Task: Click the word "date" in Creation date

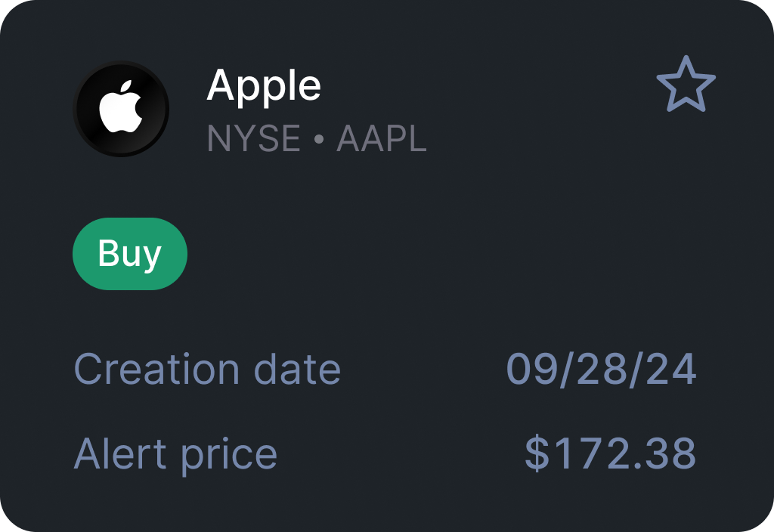Action: point(297,369)
